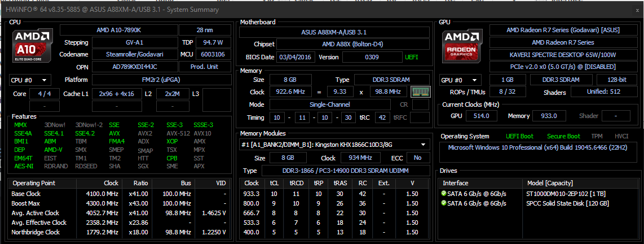Image resolution: width=644 pixels, height=244 pixels.
Task: Open the CPU #0 selector dropdown
Action: click(29, 80)
